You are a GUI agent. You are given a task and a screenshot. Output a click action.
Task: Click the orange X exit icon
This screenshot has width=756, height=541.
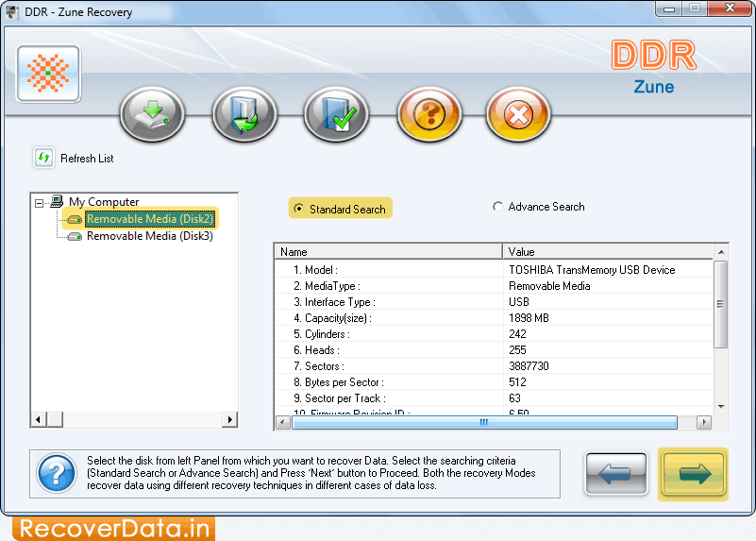point(518,115)
